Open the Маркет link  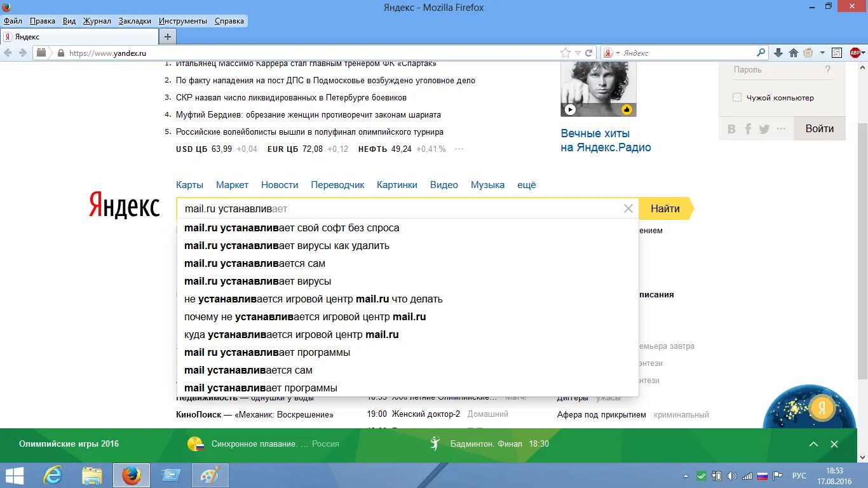click(232, 185)
